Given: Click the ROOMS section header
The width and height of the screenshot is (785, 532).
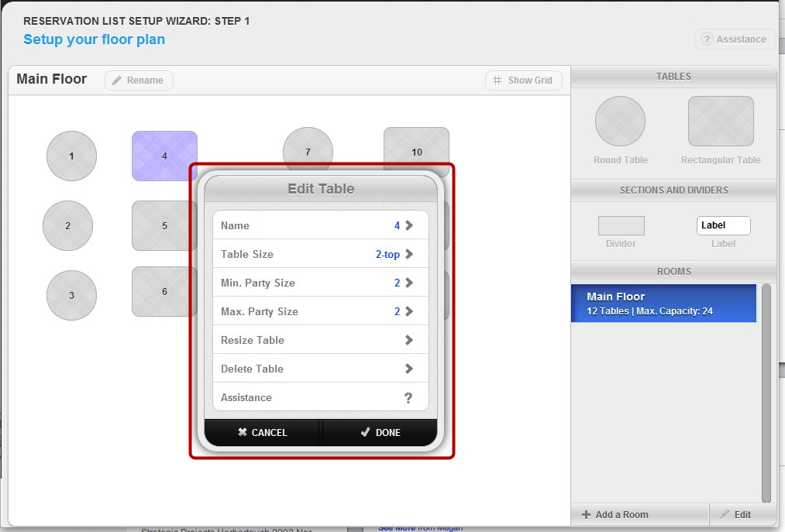Looking at the screenshot, I should (x=673, y=271).
